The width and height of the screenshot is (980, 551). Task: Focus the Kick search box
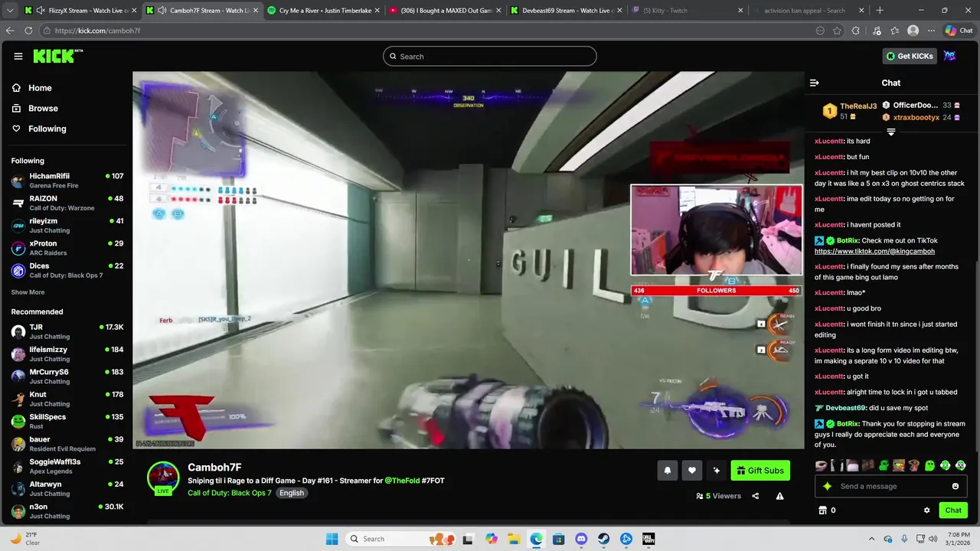click(x=490, y=56)
